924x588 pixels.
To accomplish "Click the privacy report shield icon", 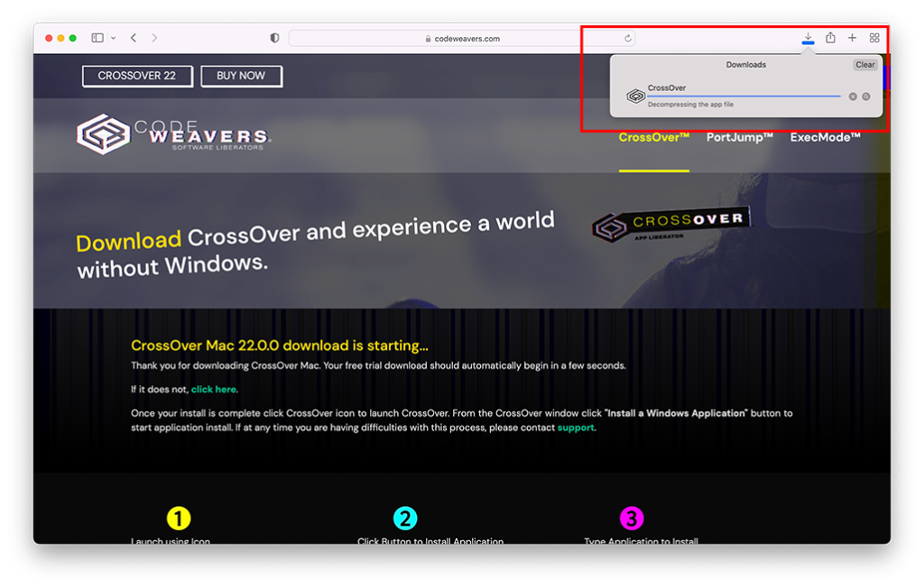I will pyautogui.click(x=275, y=39).
